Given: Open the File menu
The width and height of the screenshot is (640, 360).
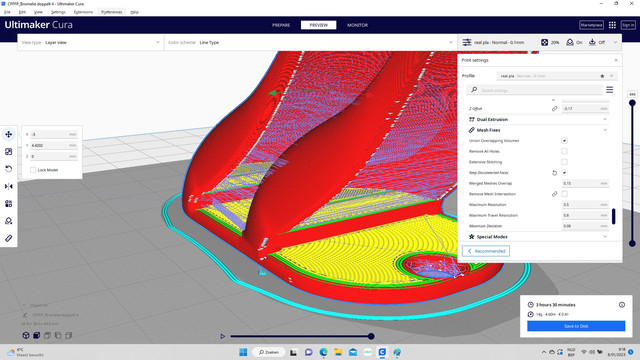Looking at the screenshot, I should click(7, 12).
